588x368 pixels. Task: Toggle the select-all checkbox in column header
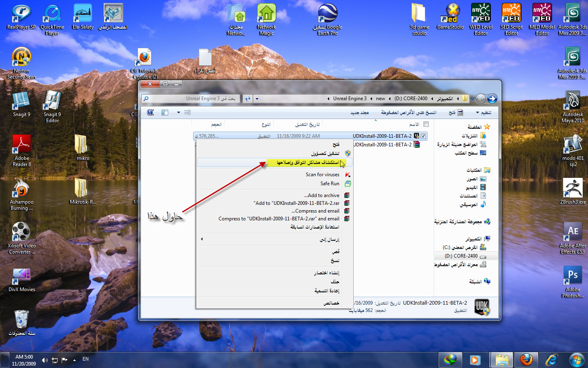pos(426,124)
